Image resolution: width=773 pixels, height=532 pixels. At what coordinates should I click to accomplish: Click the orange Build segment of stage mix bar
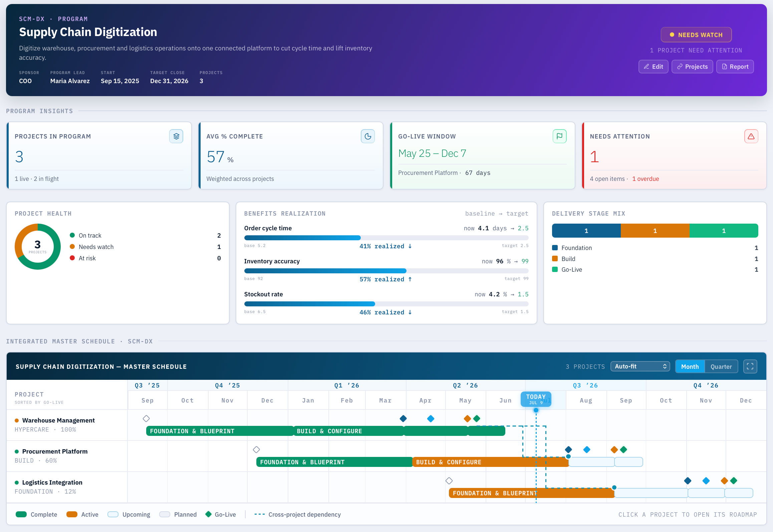(x=655, y=231)
